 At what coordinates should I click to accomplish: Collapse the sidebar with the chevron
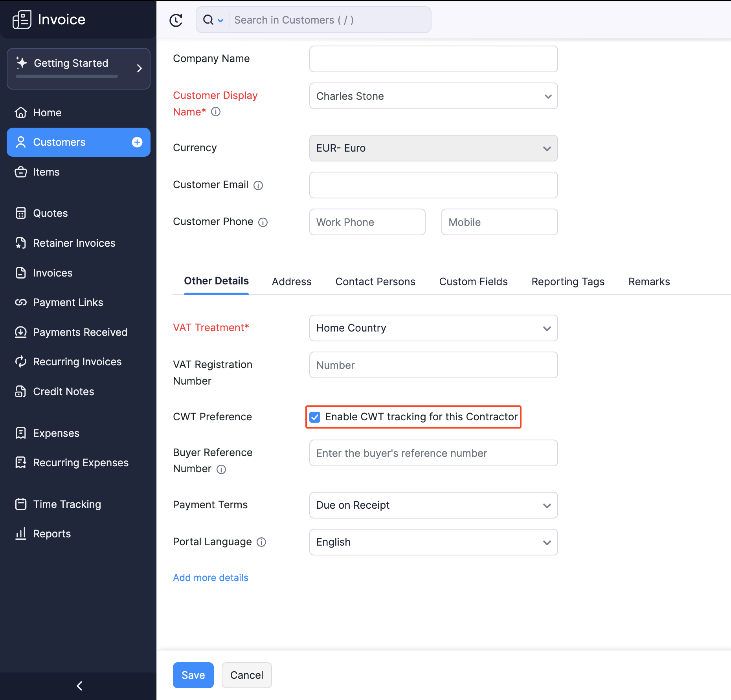click(x=79, y=686)
